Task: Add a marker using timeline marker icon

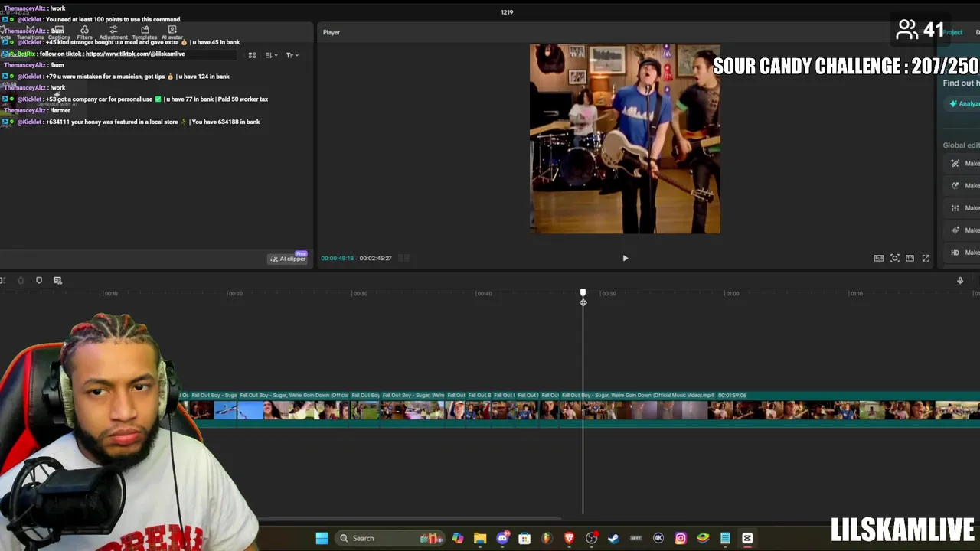Action: pos(39,281)
